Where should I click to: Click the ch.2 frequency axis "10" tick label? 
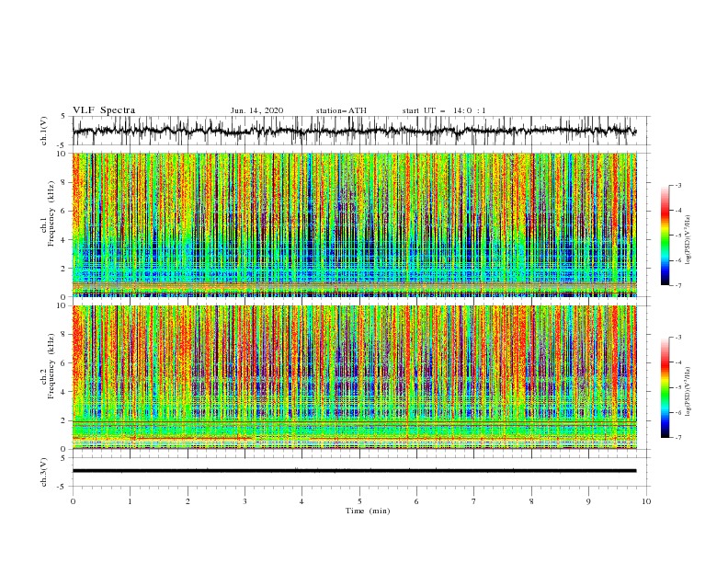63,305
